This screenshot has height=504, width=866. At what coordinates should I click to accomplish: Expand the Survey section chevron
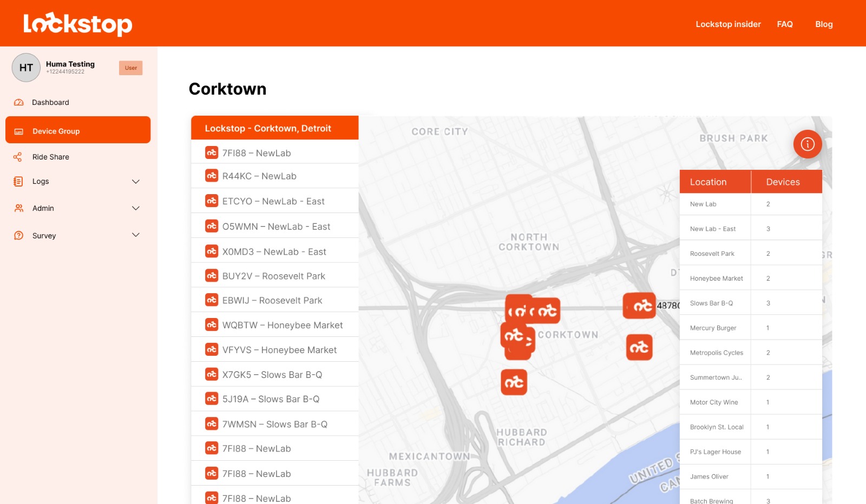point(136,235)
